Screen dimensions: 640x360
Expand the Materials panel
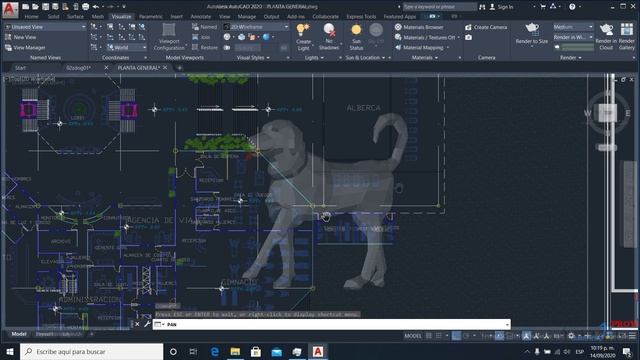click(424, 58)
